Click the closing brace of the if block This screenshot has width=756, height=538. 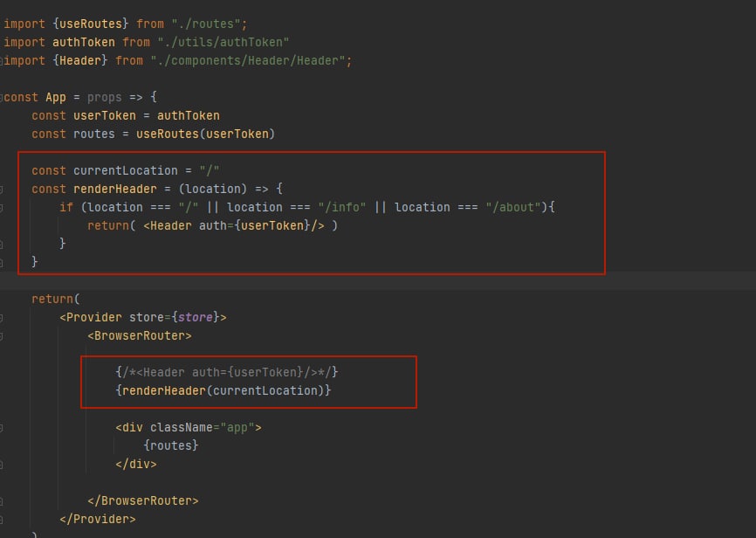(62, 244)
